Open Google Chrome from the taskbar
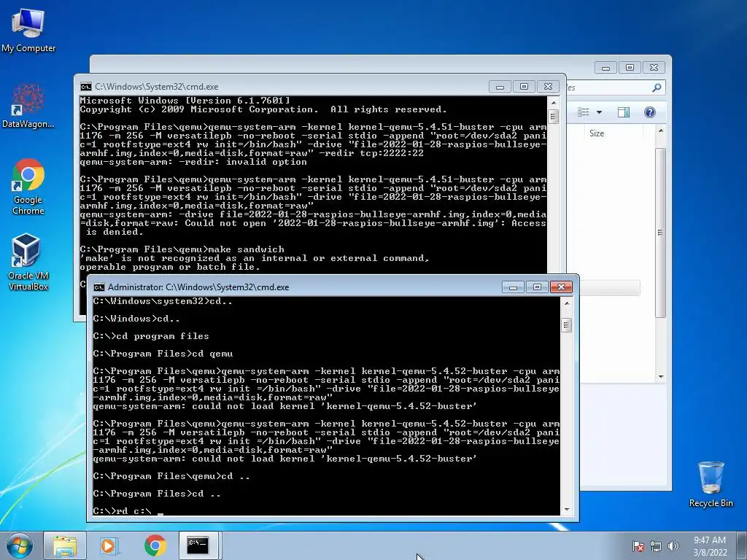This screenshot has height=560, width=747. [x=155, y=545]
